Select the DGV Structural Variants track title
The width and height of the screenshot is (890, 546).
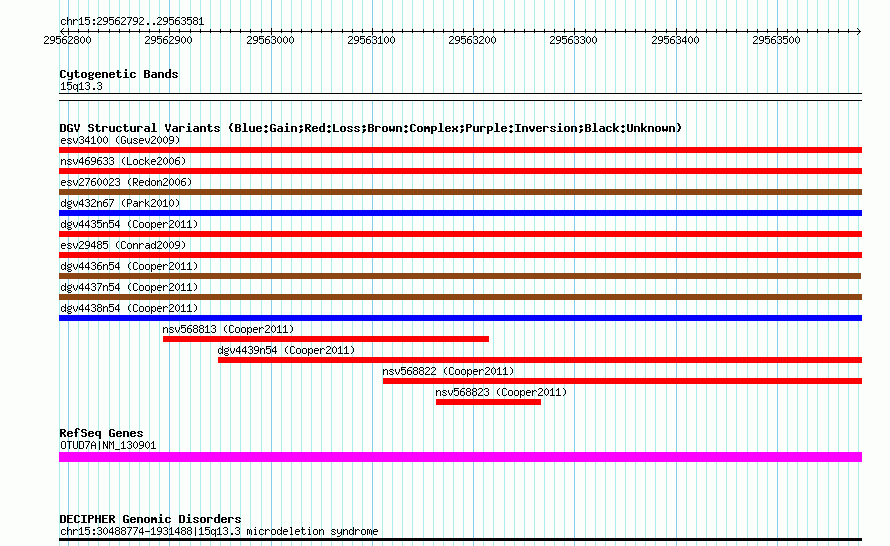click(370, 128)
